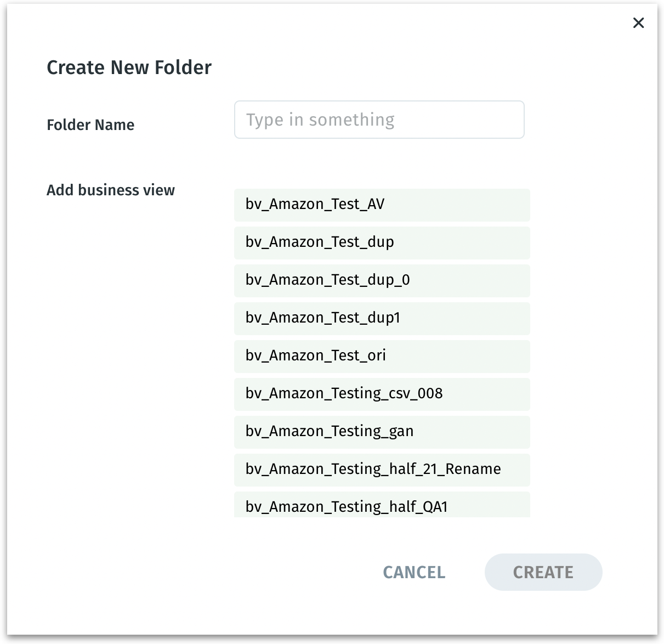Pick bv_Amazon_Test_dup1 in the list

pos(382,318)
